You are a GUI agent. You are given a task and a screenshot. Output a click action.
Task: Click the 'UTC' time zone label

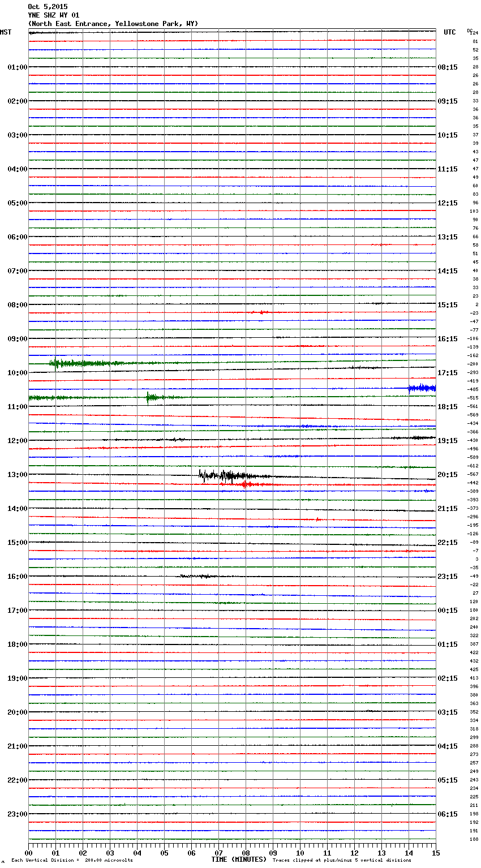pos(449,32)
